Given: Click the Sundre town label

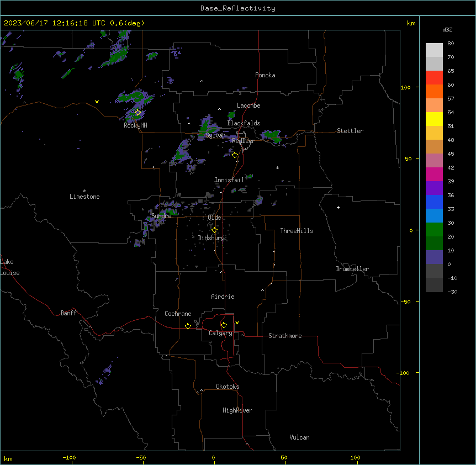Looking at the screenshot, I should 161,216.
